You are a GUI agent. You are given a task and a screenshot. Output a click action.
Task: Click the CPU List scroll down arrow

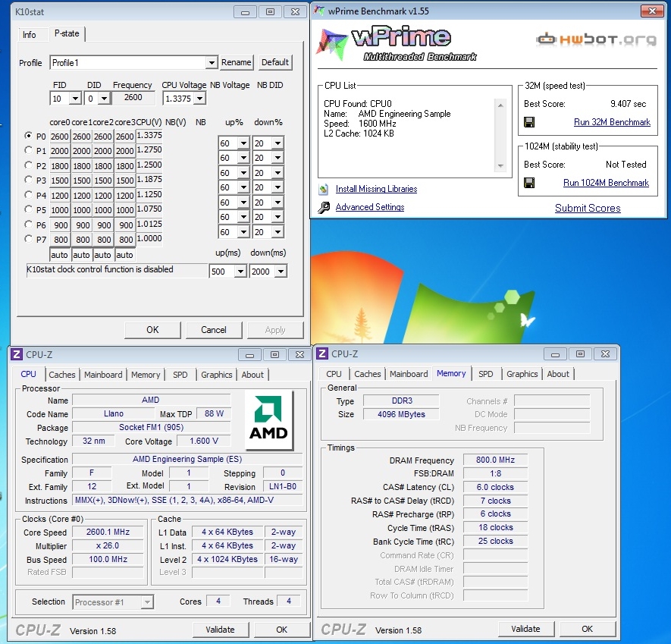click(500, 166)
